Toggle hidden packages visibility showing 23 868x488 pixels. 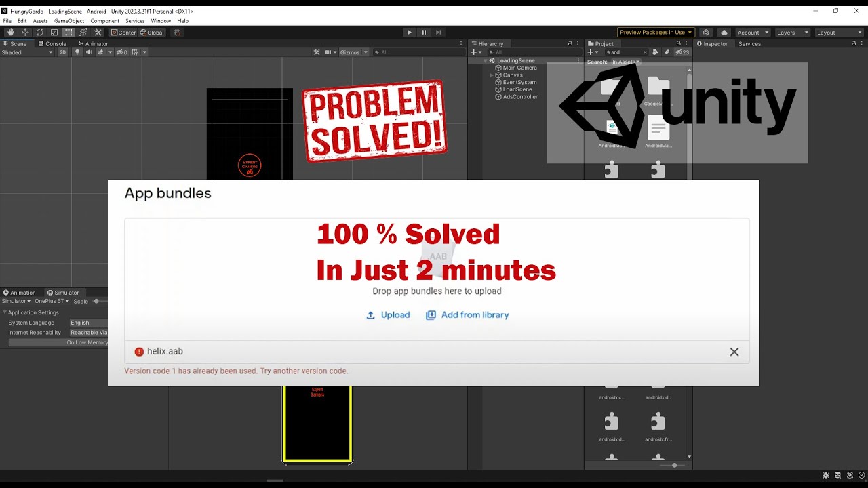tap(682, 52)
